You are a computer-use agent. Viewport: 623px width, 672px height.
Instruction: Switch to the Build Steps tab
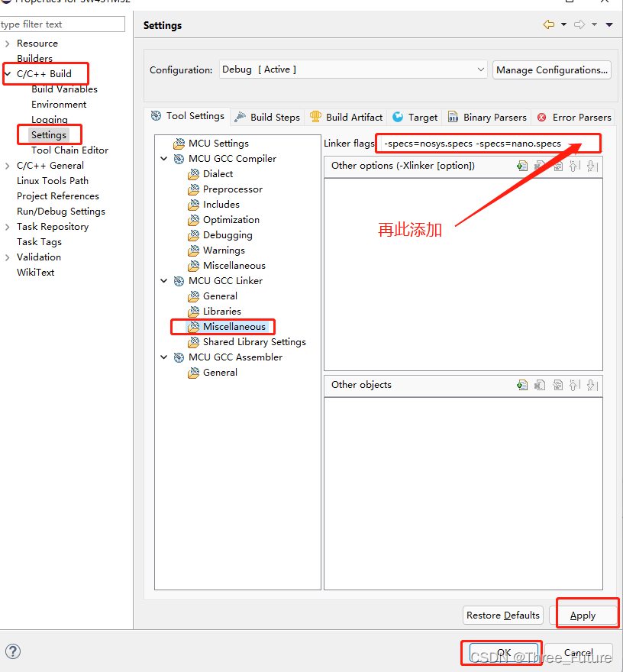[x=268, y=118]
